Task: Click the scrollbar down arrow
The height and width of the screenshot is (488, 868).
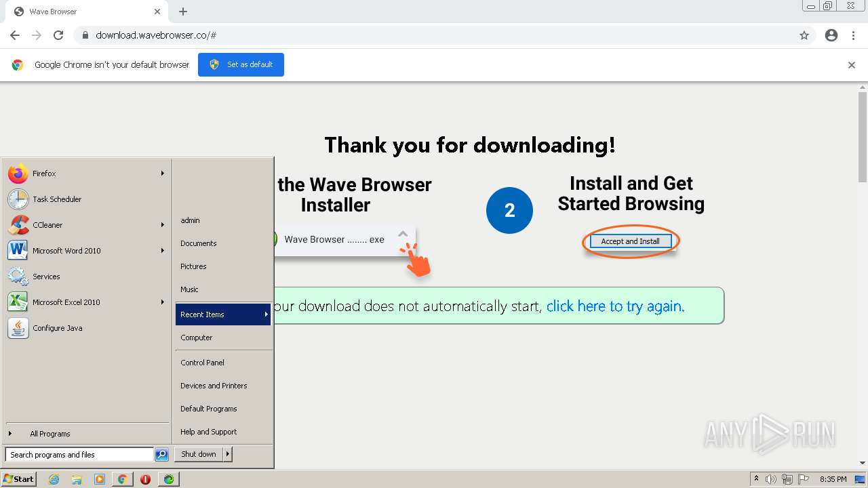Action: tap(863, 463)
